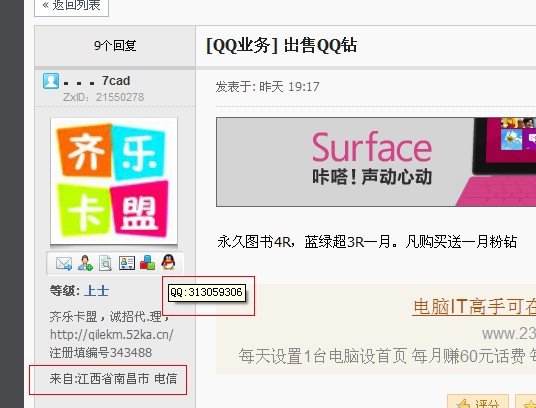Click the QQ penguin chat icon
The width and height of the screenshot is (536, 408).
(x=168, y=262)
